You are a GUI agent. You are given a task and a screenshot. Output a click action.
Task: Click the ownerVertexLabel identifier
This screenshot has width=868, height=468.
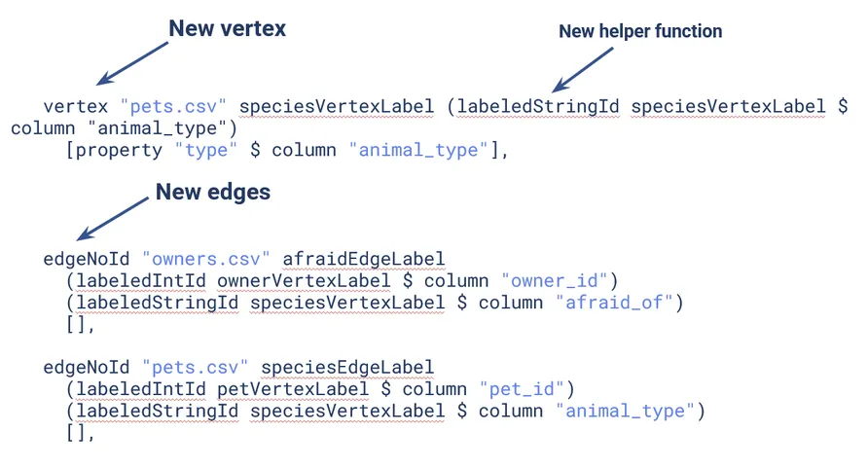click(304, 281)
